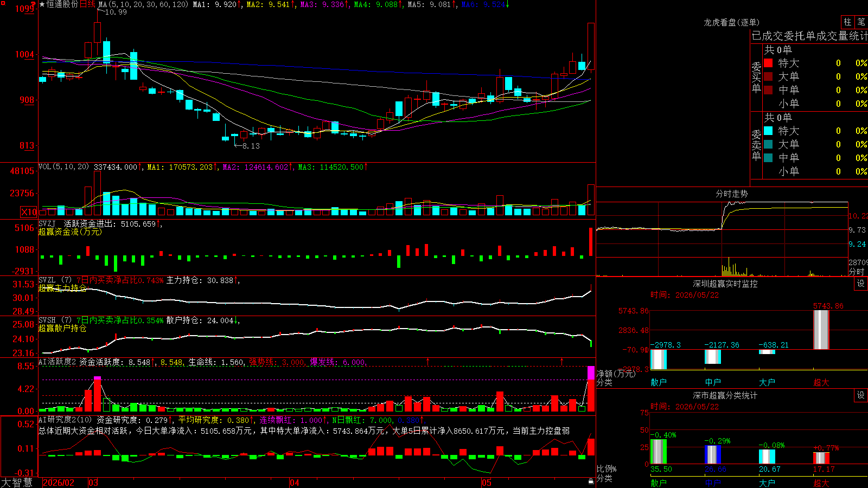Click the 分时走势 panel title
Viewport: 868px width, 488px height.
pyautogui.click(x=732, y=194)
